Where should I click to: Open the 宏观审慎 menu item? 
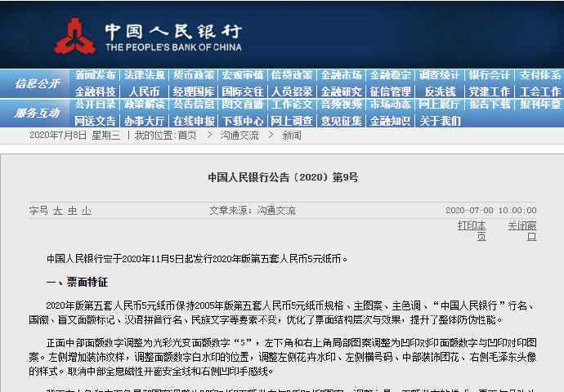[243, 75]
